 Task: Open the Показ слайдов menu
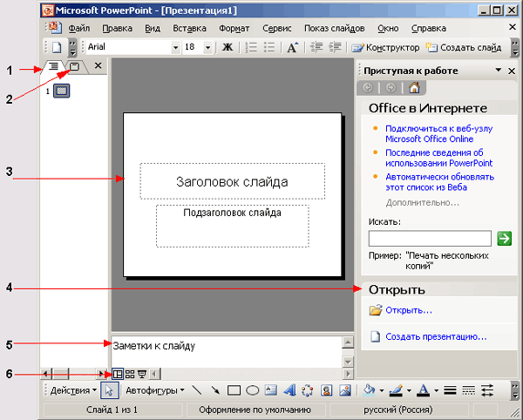[x=334, y=29]
